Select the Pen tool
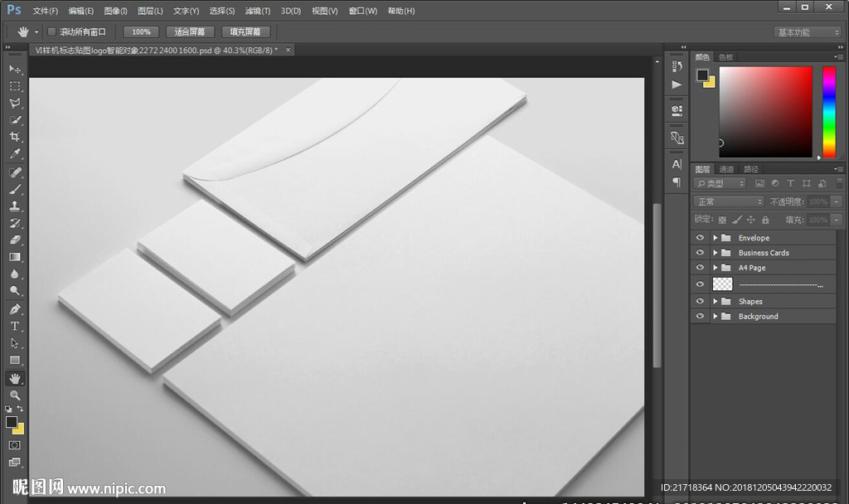Image resolution: width=849 pixels, height=504 pixels. click(x=15, y=309)
